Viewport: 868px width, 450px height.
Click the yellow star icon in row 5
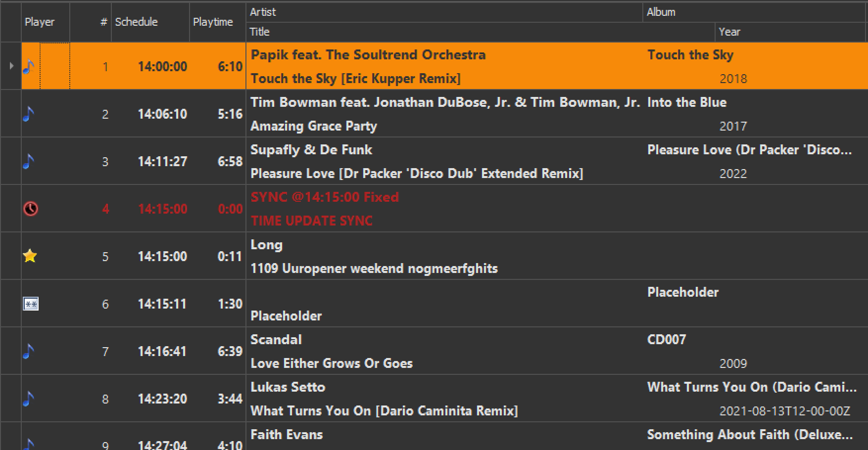click(30, 256)
